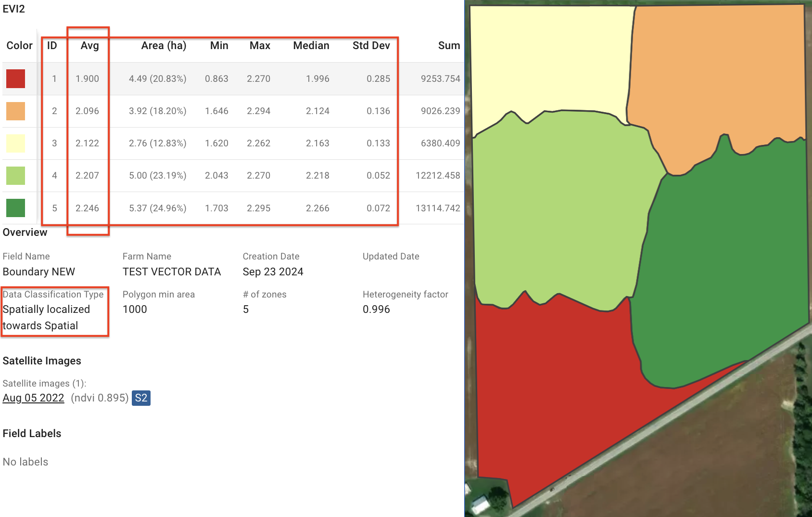
Task: Click the red zone 1 color swatch
Action: pyautogui.click(x=15, y=78)
